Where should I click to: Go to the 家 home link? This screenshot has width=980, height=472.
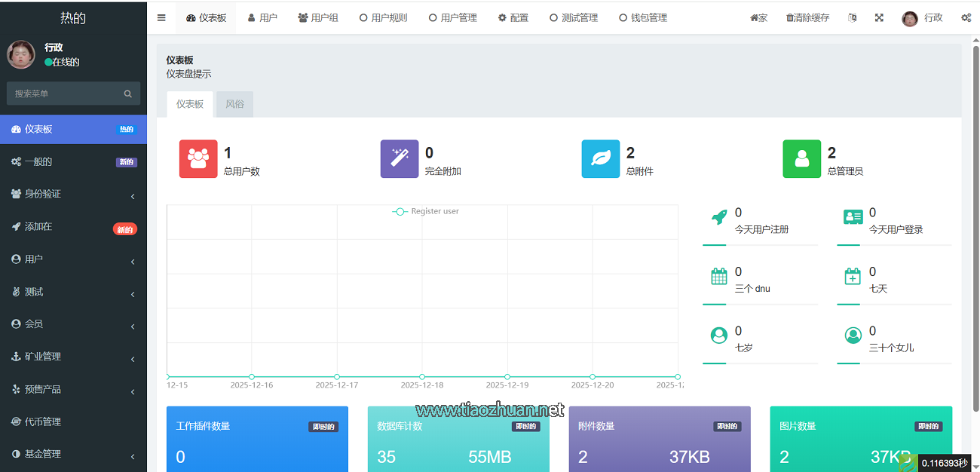point(758,18)
